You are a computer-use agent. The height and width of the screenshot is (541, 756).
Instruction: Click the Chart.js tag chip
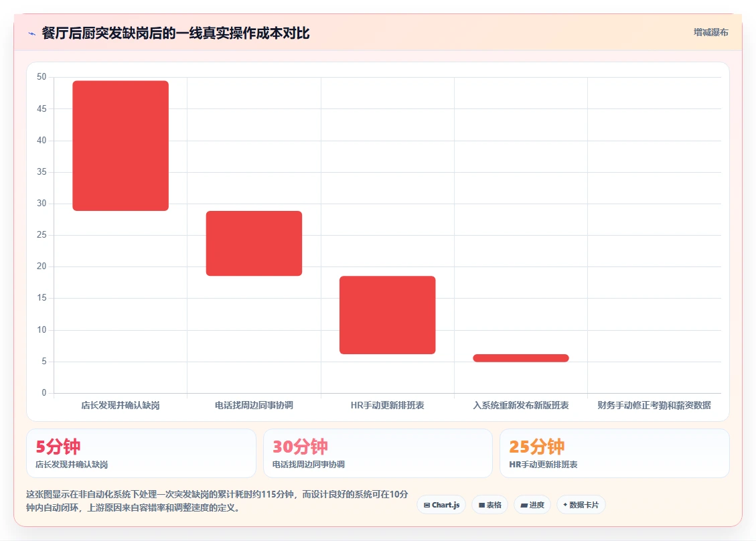pyautogui.click(x=442, y=505)
